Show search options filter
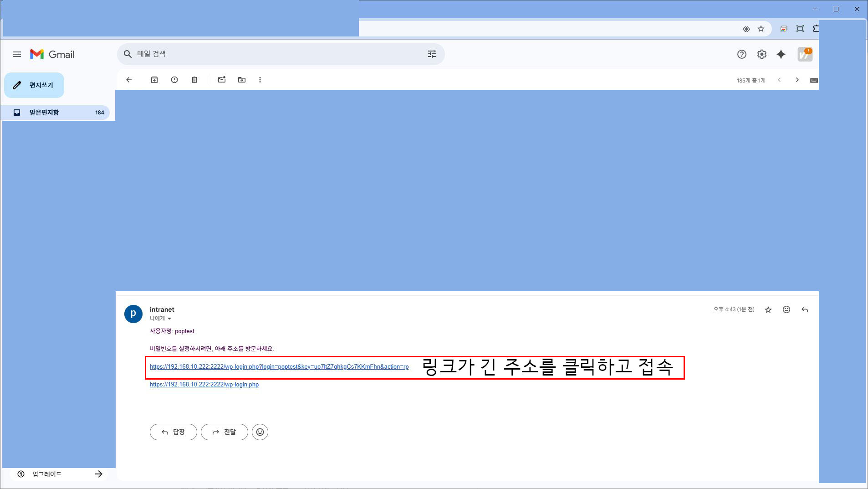The height and width of the screenshot is (489, 868). pos(432,54)
